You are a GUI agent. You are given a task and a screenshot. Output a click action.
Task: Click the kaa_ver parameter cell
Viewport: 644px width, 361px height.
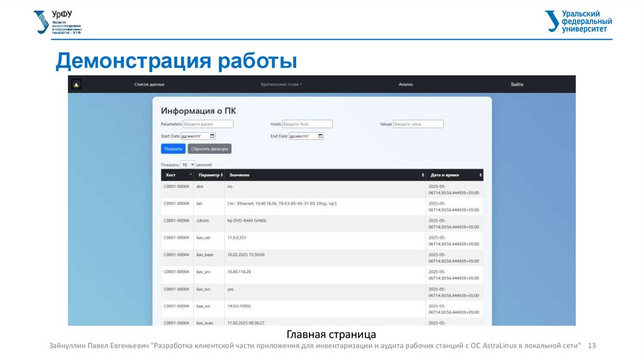209,309
